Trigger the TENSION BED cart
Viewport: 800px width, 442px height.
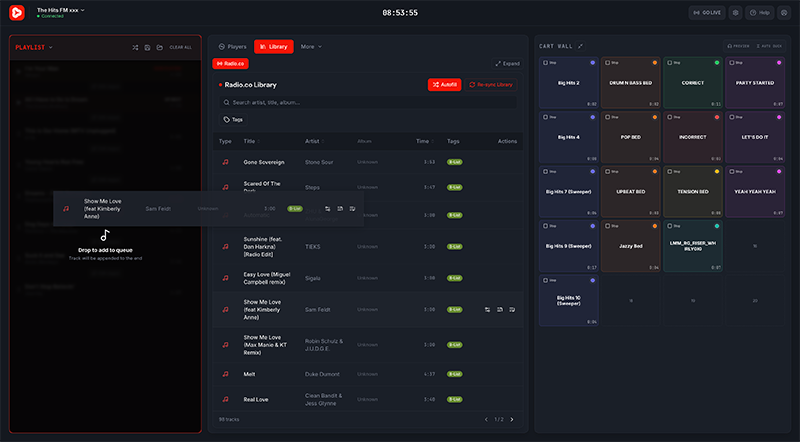693,192
